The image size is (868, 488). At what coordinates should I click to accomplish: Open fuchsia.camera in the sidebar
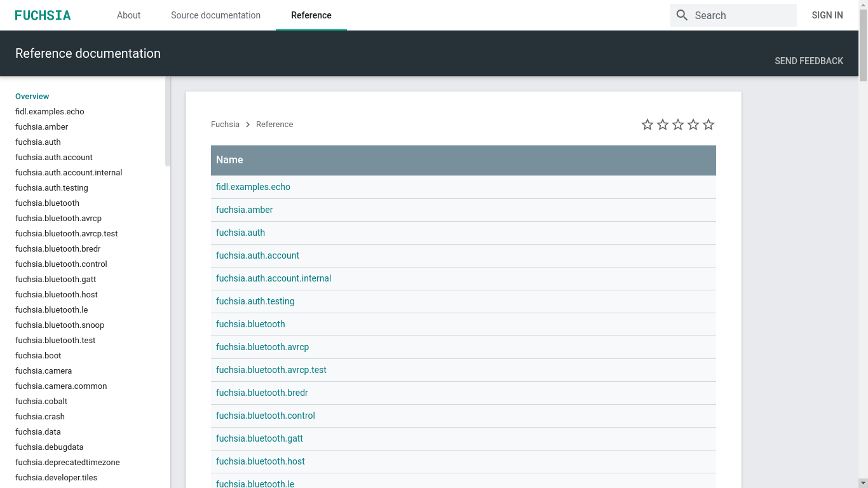pos(43,371)
